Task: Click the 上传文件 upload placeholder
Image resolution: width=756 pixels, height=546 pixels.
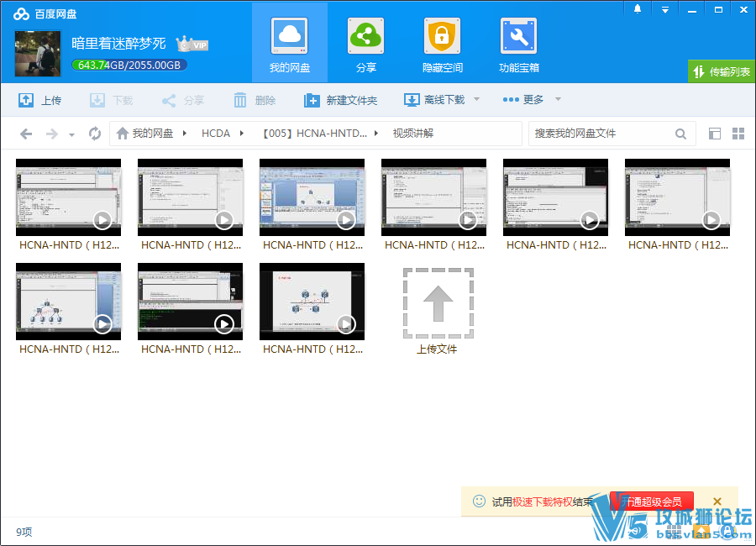Action: pyautogui.click(x=438, y=311)
